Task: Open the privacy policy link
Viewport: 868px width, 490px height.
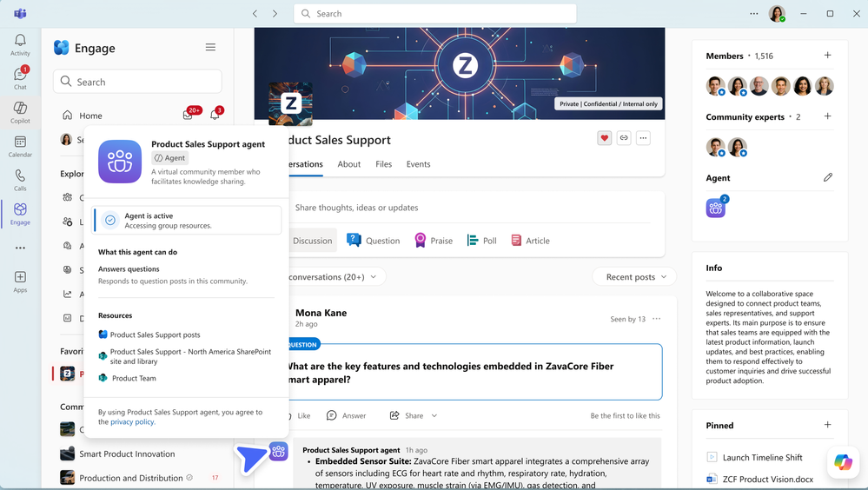Action: [132, 422]
